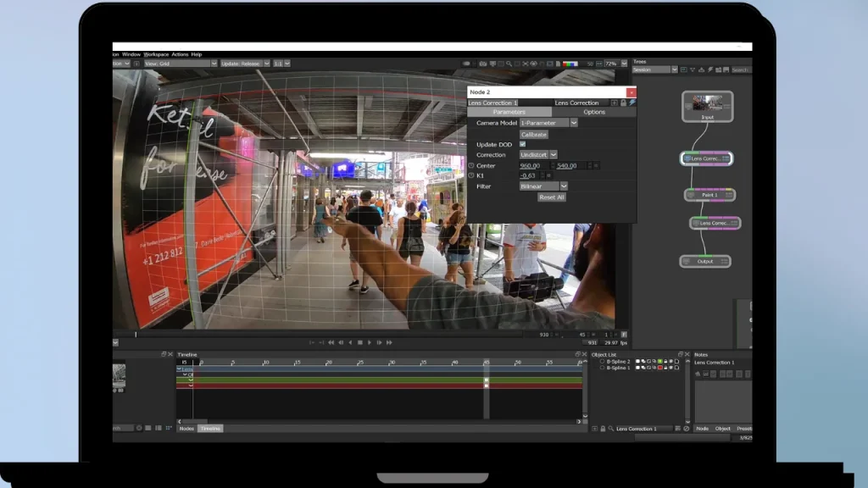
Task: Collapse the Lens track in the Timeline
Action: (180, 369)
